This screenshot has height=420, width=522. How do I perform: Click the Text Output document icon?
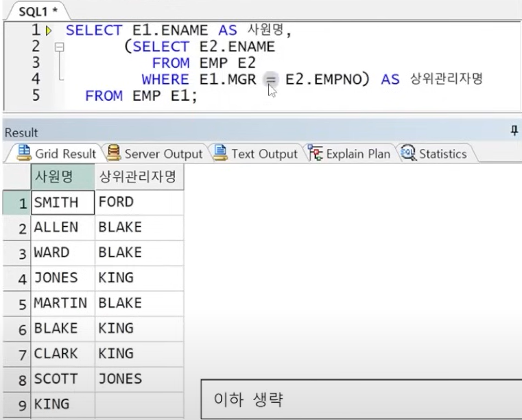pyautogui.click(x=220, y=153)
